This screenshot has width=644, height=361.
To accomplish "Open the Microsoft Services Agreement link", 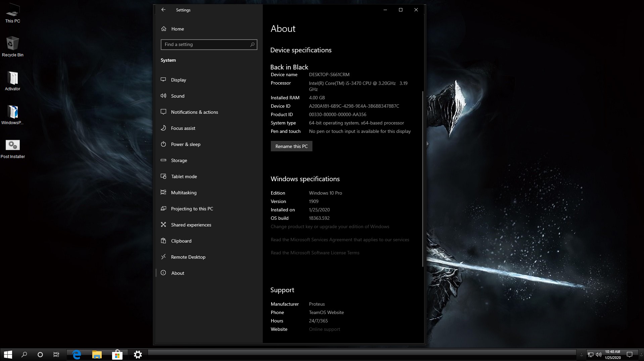I will 340,240.
